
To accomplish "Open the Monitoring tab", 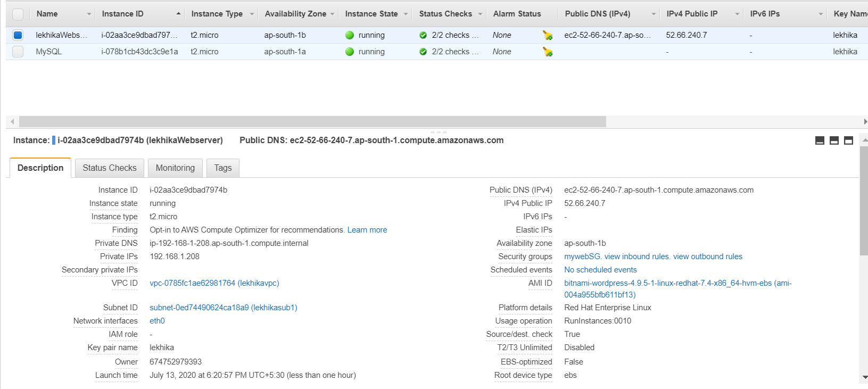I will click(175, 168).
